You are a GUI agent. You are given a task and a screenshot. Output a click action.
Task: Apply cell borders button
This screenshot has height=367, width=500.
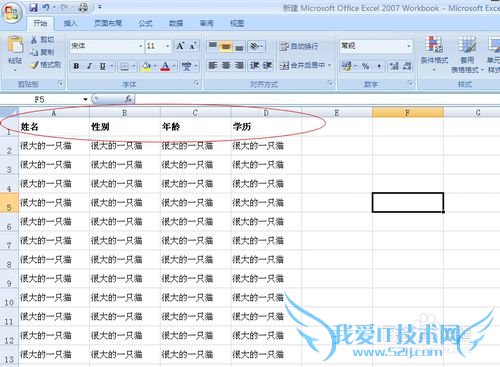pos(124,66)
